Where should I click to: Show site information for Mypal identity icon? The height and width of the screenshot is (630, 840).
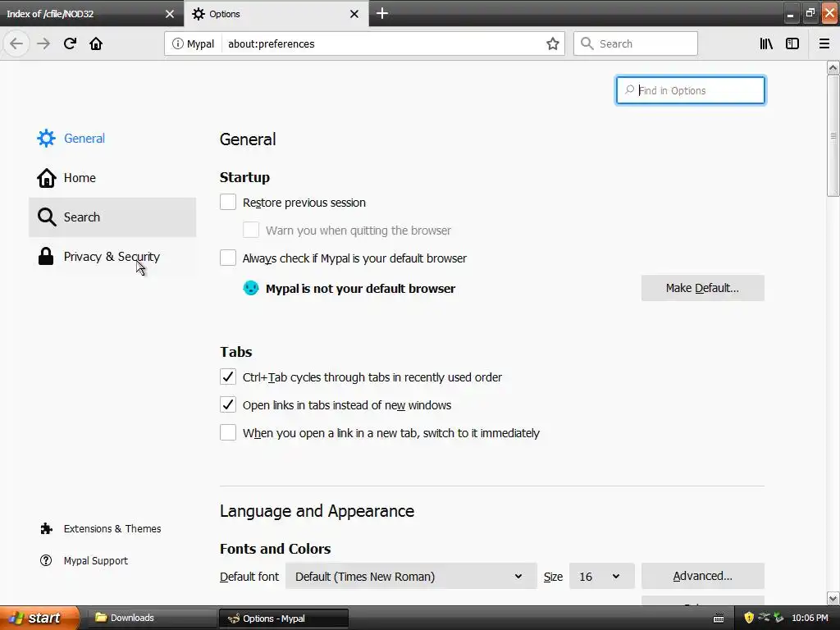click(177, 43)
